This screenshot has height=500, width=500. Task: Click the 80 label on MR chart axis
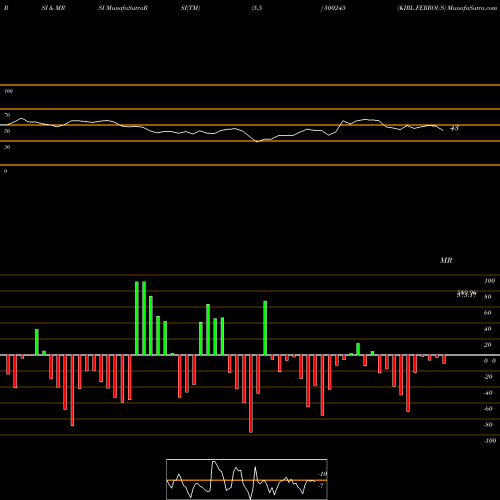[x=488, y=297]
